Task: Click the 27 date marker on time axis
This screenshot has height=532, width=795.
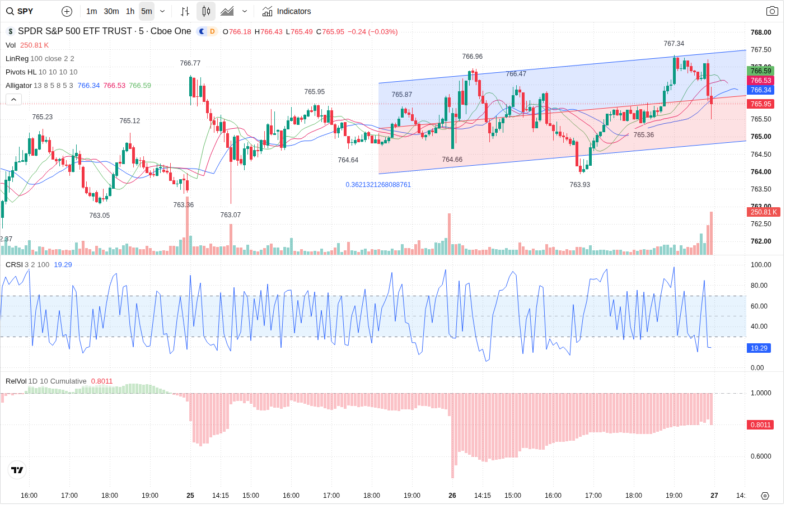Action: [714, 496]
